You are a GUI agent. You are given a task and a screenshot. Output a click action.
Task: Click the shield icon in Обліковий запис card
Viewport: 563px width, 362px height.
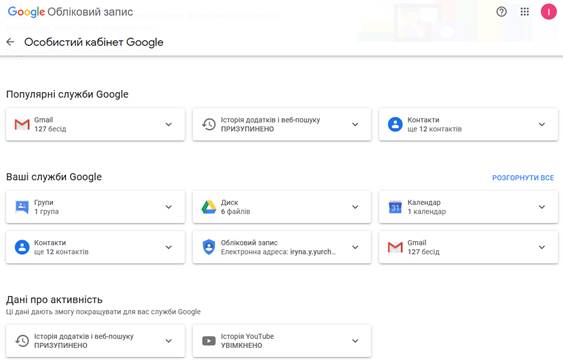pyautogui.click(x=209, y=247)
